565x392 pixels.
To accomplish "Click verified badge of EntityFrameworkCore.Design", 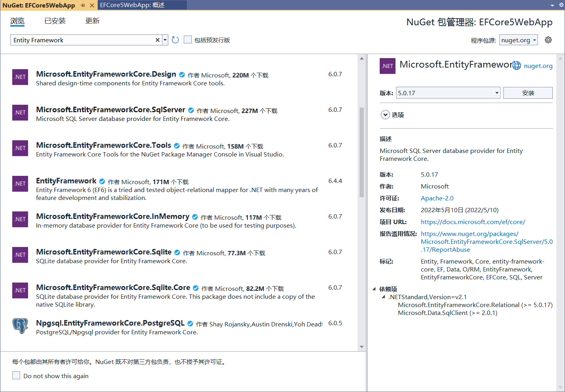I will pyautogui.click(x=182, y=75).
